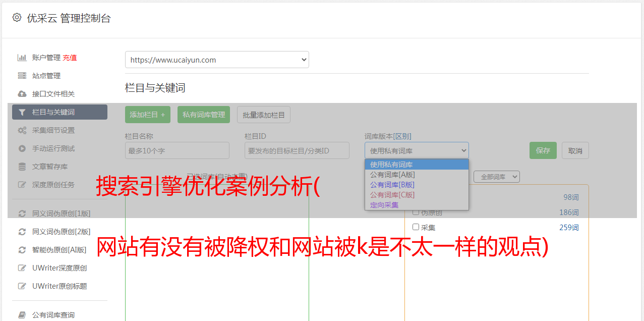Click the 186词 count
This screenshot has width=644, height=321.
(569, 212)
